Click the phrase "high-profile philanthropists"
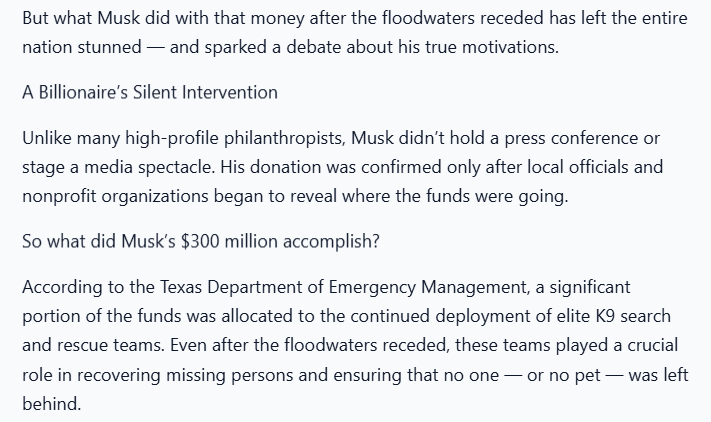The width and height of the screenshot is (711, 422). click(235, 138)
